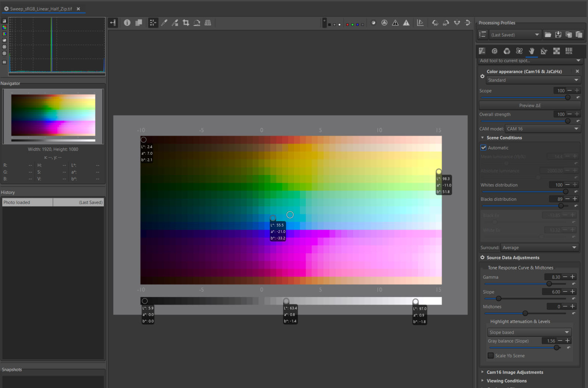Open the Surround Average dropdown
588x388 pixels.
point(539,248)
